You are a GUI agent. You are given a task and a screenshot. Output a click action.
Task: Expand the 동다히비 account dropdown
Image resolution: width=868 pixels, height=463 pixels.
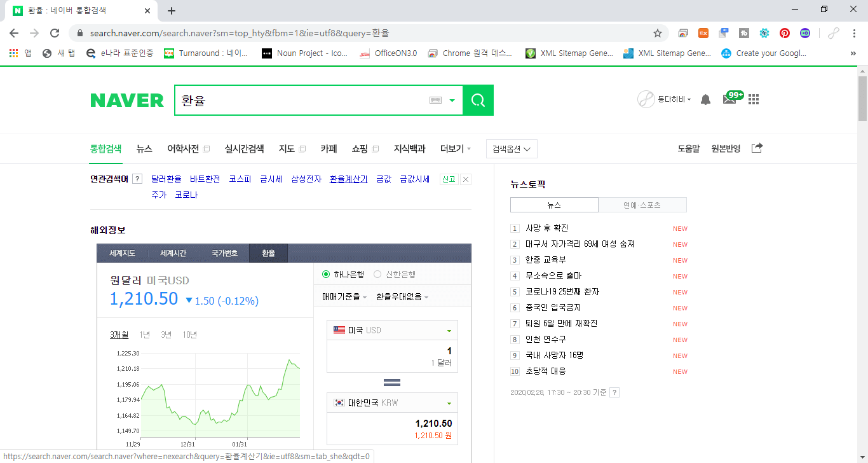click(x=674, y=99)
